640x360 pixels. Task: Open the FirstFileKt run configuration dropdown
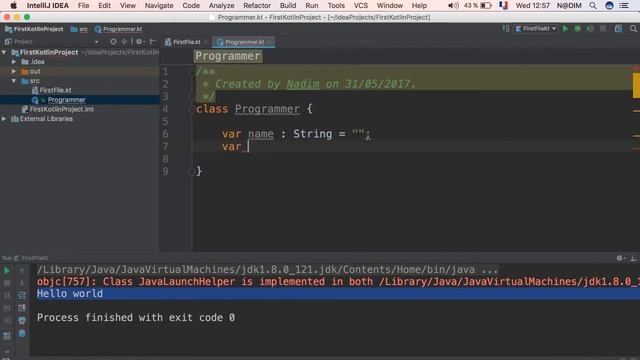(x=536, y=29)
